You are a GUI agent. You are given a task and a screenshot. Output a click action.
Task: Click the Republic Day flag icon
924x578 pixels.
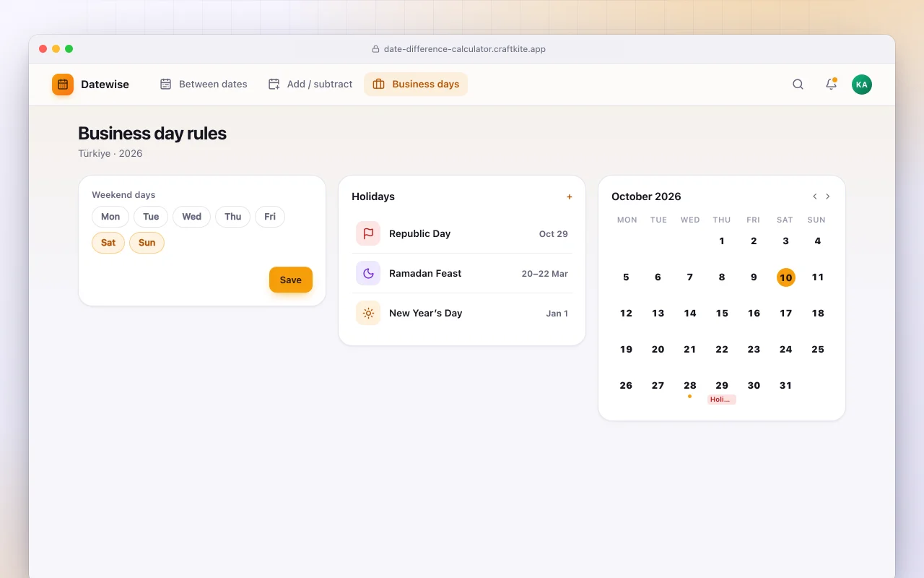(368, 233)
